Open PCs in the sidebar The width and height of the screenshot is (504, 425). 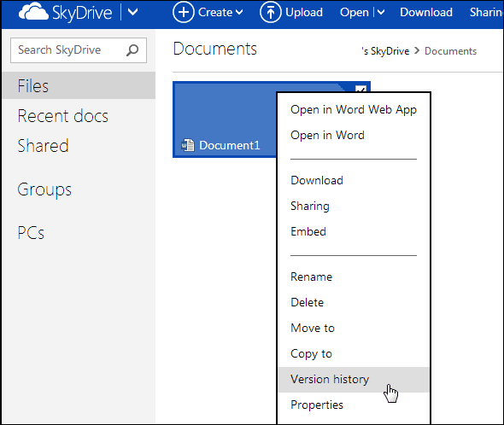[31, 233]
